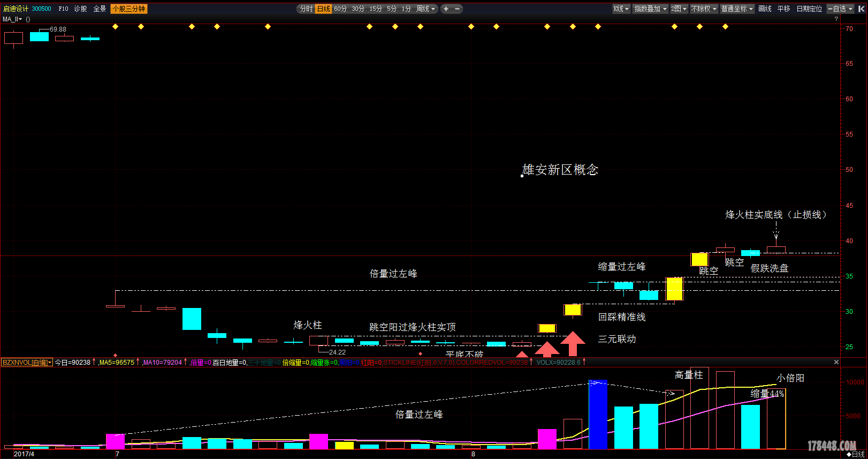Open the BZXNVOL[自编] indicator dropdown
The width and height of the screenshot is (868, 459).
27,363
